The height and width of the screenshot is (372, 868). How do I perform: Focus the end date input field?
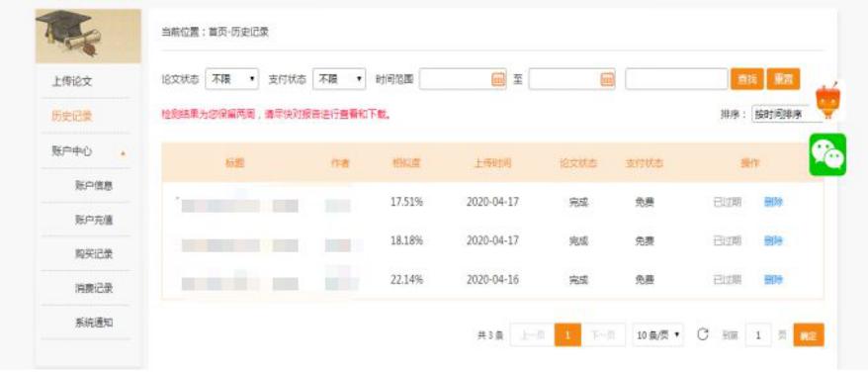(x=572, y=79)
